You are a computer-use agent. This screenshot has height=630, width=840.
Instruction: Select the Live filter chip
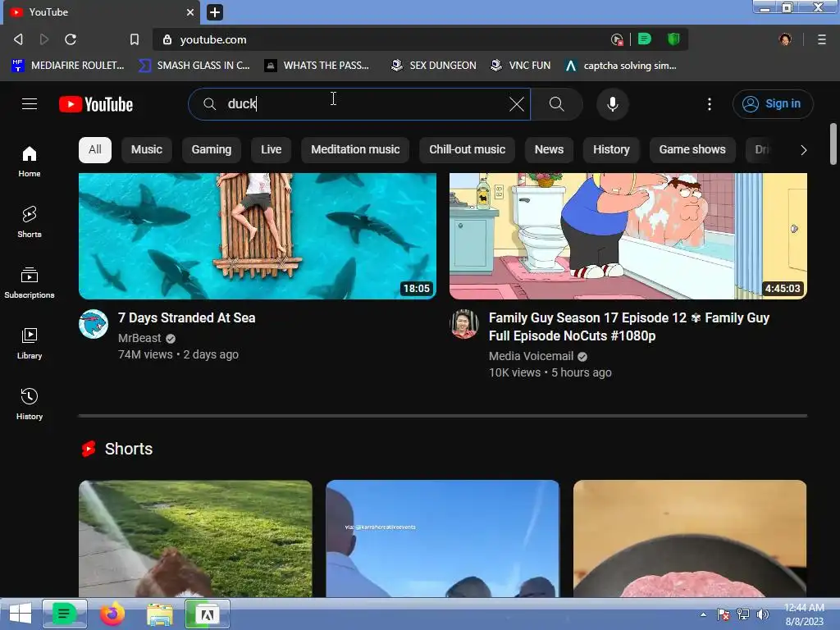[x=271, y=149]
